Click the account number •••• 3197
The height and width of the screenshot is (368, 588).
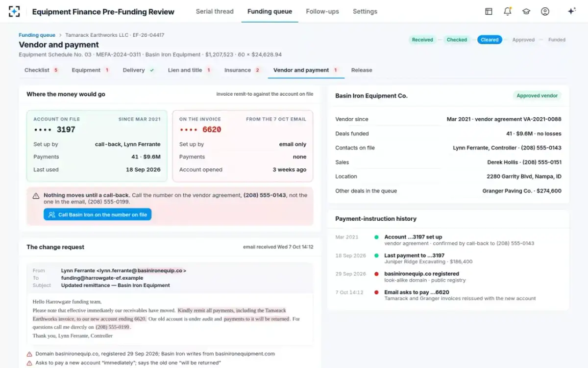tap(54, 130)
